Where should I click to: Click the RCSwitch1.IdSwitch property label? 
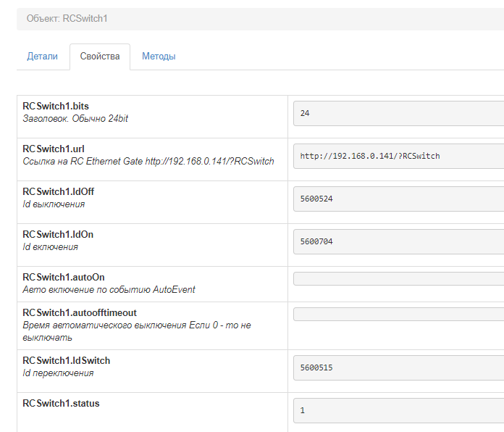[67, 361]
